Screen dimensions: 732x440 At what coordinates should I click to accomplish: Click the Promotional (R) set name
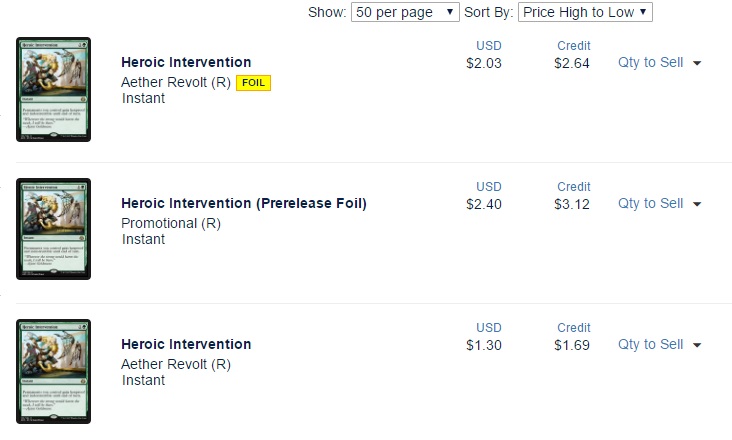point(171,223)
